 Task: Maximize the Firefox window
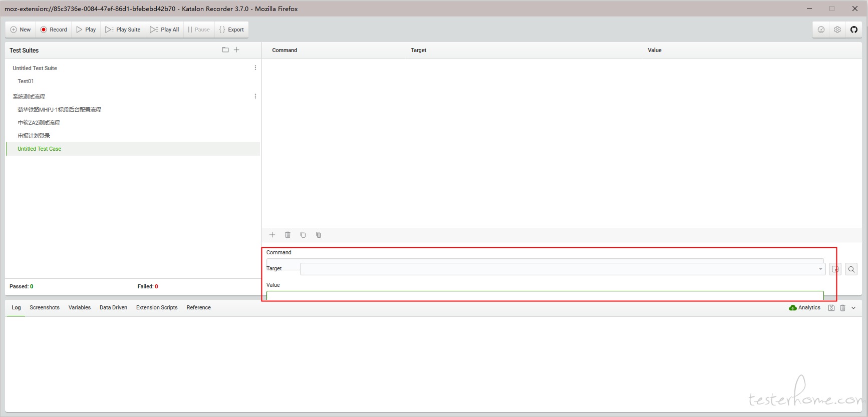click(832, 9)
